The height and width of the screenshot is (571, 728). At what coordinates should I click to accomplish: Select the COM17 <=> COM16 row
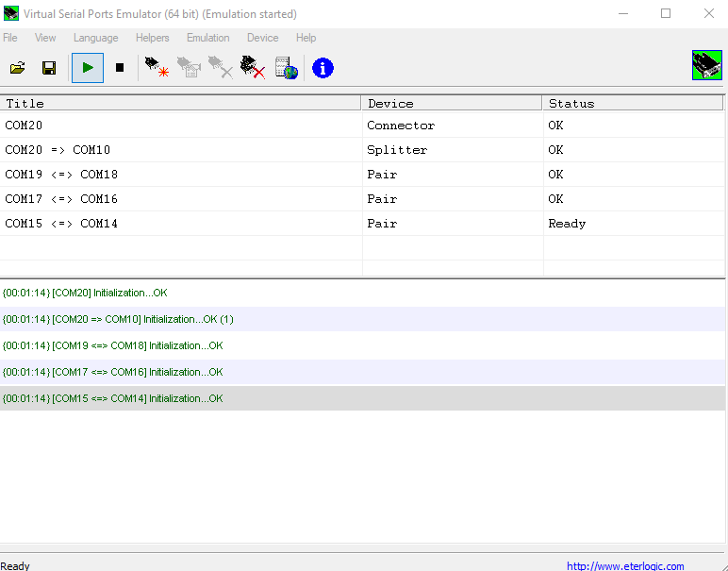362,199
